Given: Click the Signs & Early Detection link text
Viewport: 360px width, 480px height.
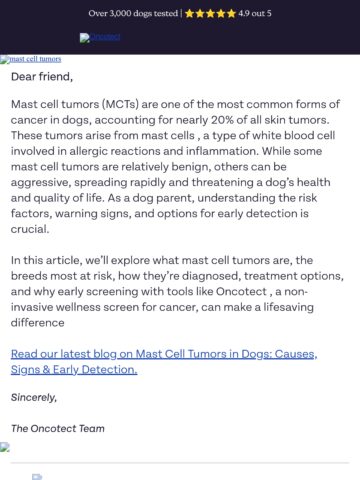Looking at the screenshot, I should (x=74, y=369).
